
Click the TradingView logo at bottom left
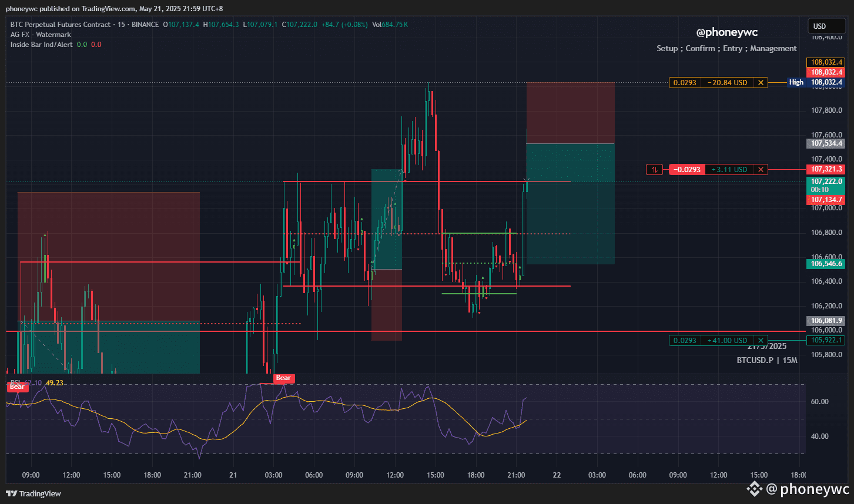point(34,493)
